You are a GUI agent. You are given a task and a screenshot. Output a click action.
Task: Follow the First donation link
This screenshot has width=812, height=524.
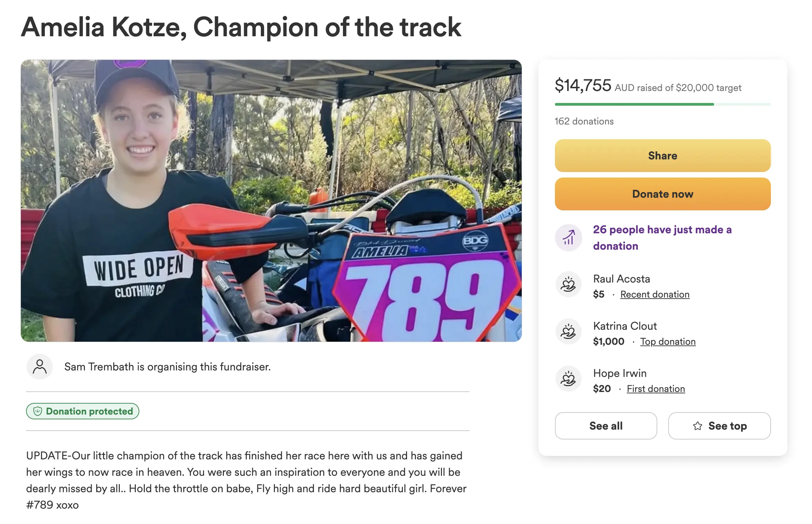(656, 389)
